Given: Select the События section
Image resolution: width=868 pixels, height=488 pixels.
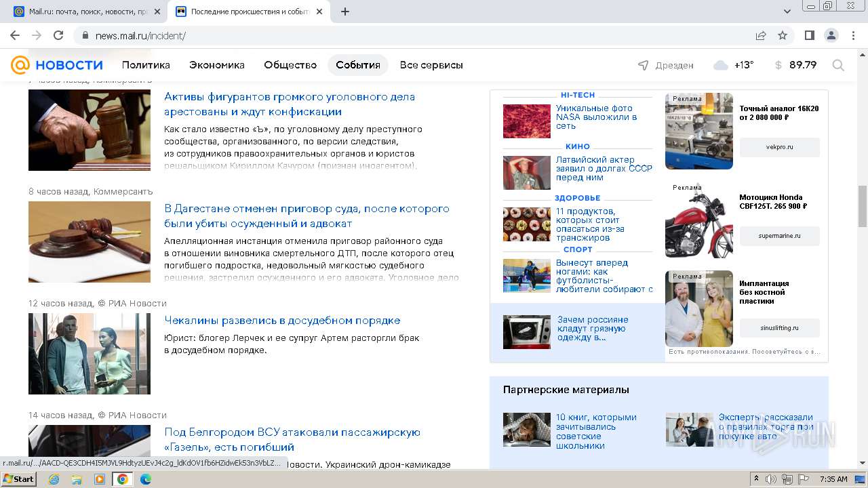Looking at the screenshot, I should pyautogui.click(x=358, y=65).
